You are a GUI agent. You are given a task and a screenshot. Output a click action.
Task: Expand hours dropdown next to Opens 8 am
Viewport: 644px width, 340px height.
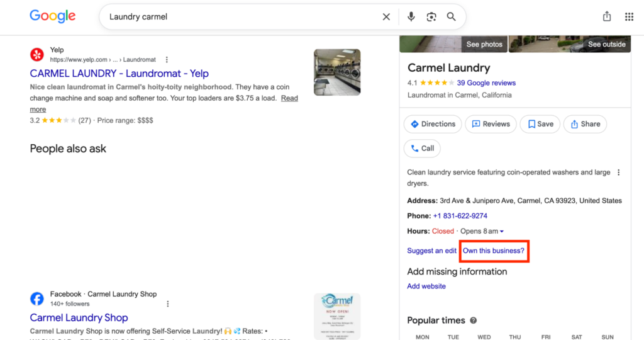(x=501, y=232)
